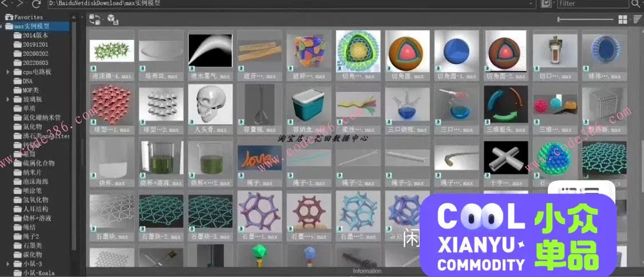Expand the cpu电路板 folder

8,72
